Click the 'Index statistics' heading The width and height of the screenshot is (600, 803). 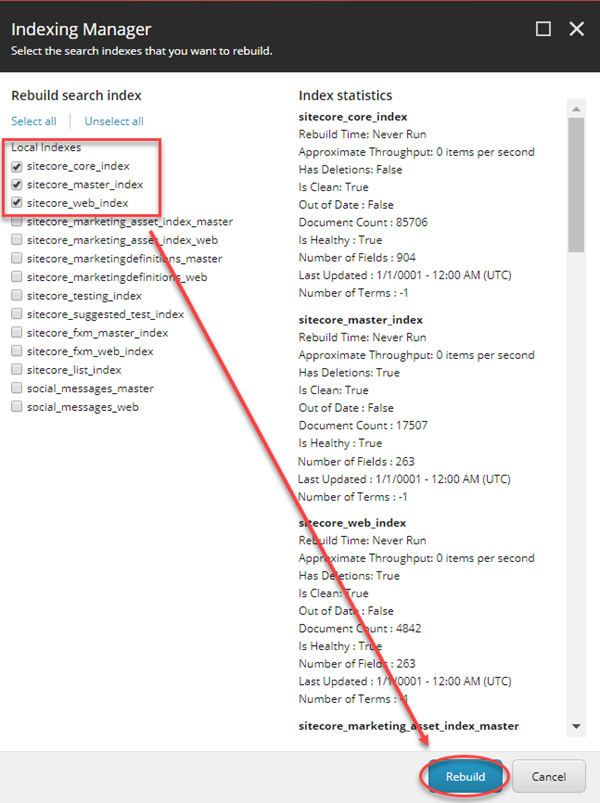click(345, 96)
